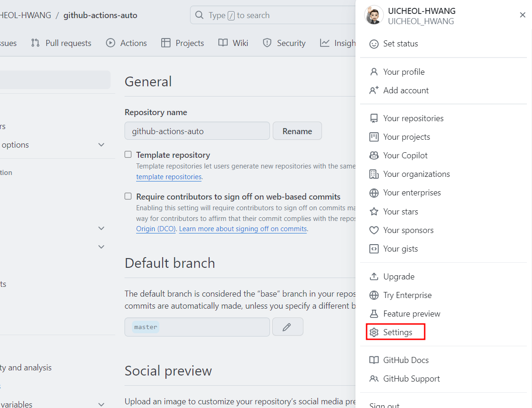Click the Type / to search box
This screenshot has width=532, height=408.
[x=273, y=15]
